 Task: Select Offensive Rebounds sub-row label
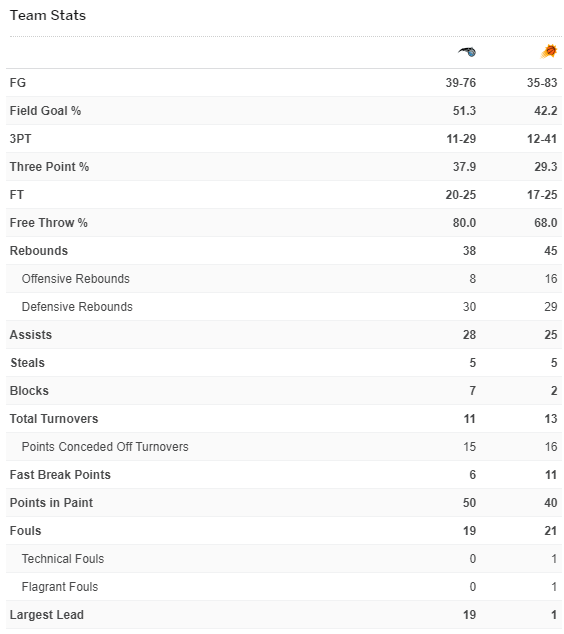pos(76,279)
